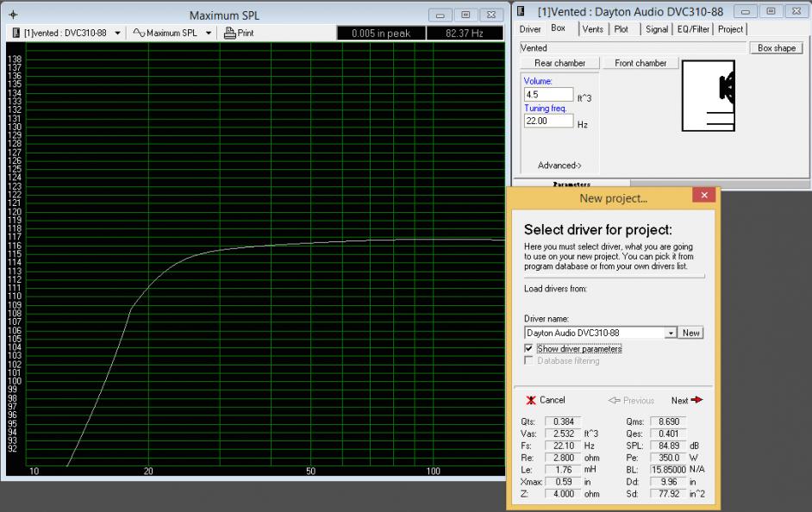Close the New project dialog
The image size is (812, 512).
(704, 195)
